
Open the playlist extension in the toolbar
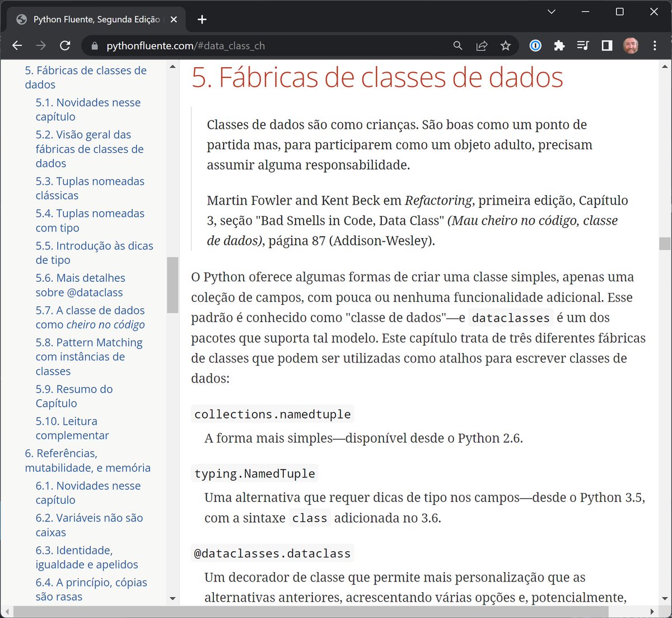click(x=583, y=45)
